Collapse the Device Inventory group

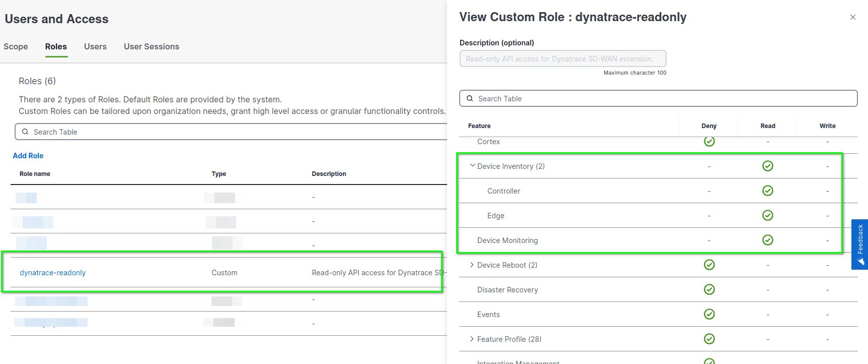[x=472, y=166]
